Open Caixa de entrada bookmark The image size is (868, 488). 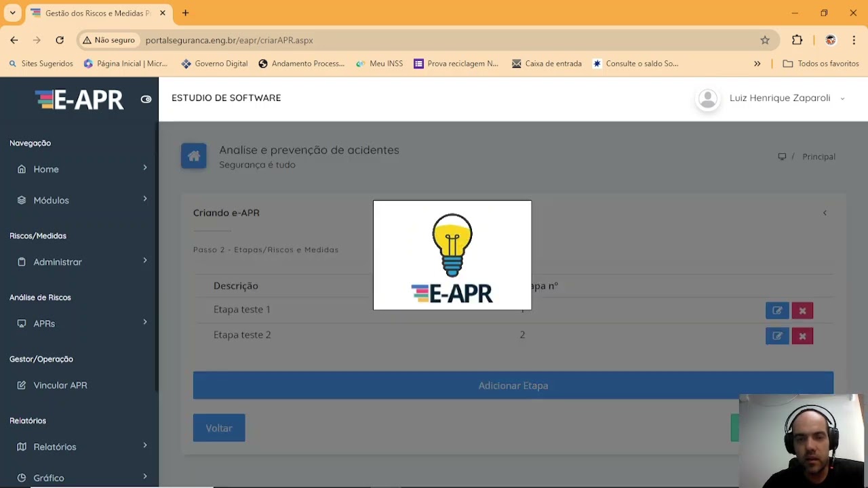pyautogui.click(x=547, y=64)
